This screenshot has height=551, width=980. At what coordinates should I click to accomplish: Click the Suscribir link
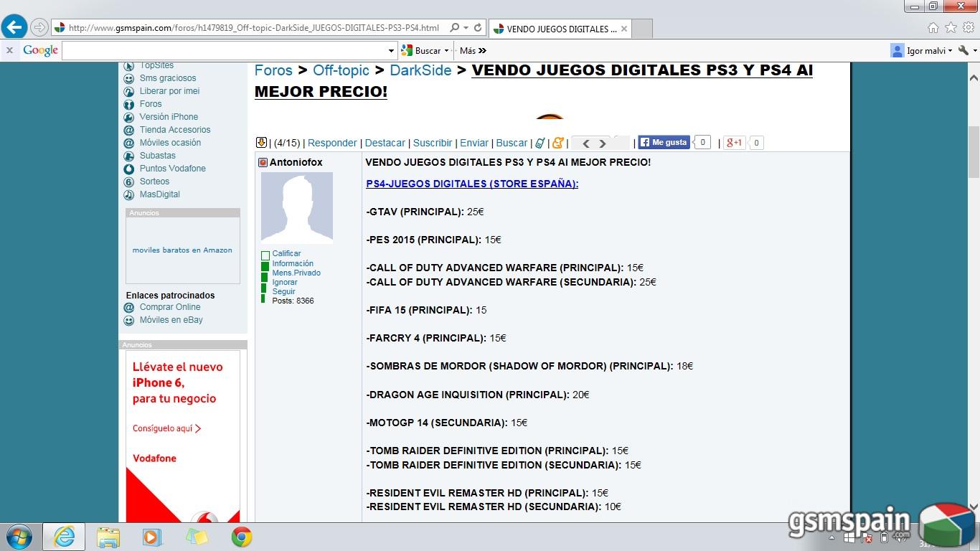click(433, 143)
